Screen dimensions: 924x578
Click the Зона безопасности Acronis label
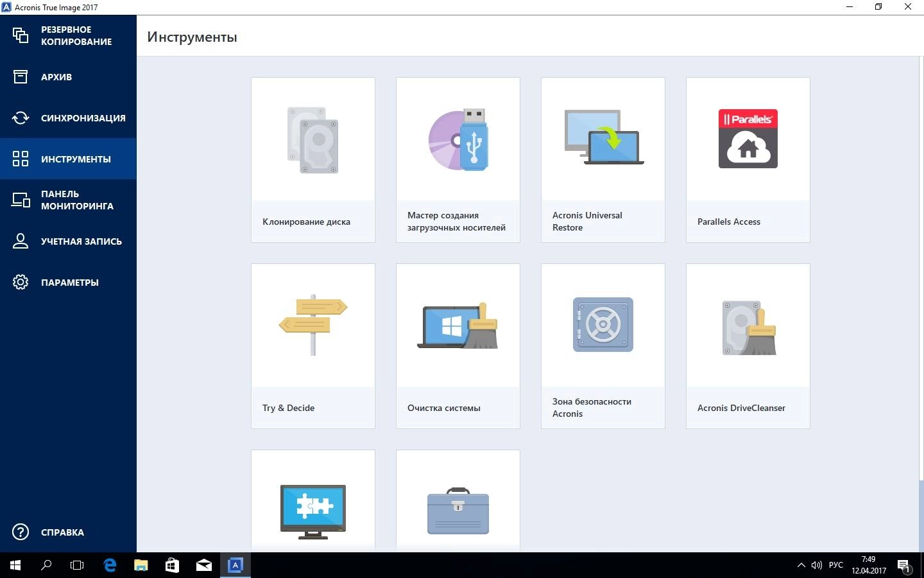pos(592,408)
